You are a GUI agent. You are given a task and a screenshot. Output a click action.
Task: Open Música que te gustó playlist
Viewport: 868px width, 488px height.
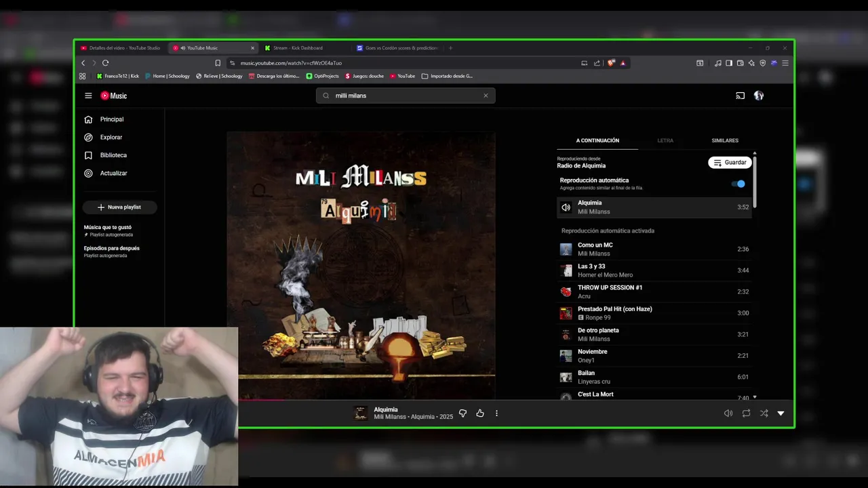(x=108, y=230)
